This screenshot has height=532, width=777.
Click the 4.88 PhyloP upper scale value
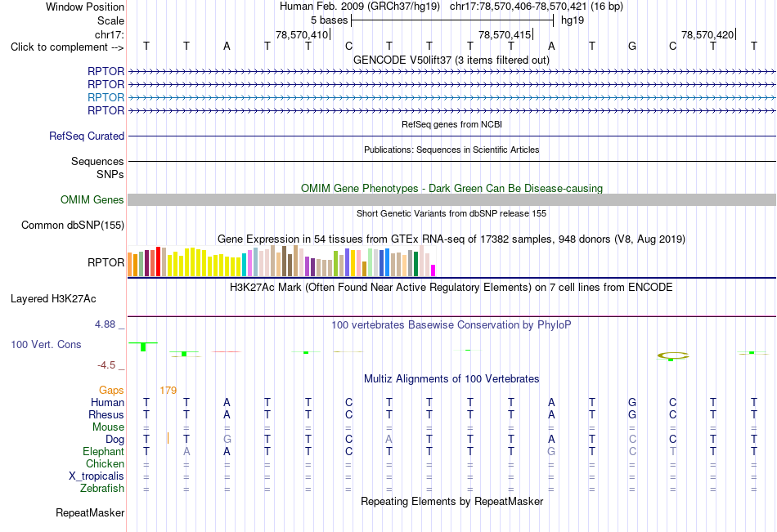coord(105,324)
